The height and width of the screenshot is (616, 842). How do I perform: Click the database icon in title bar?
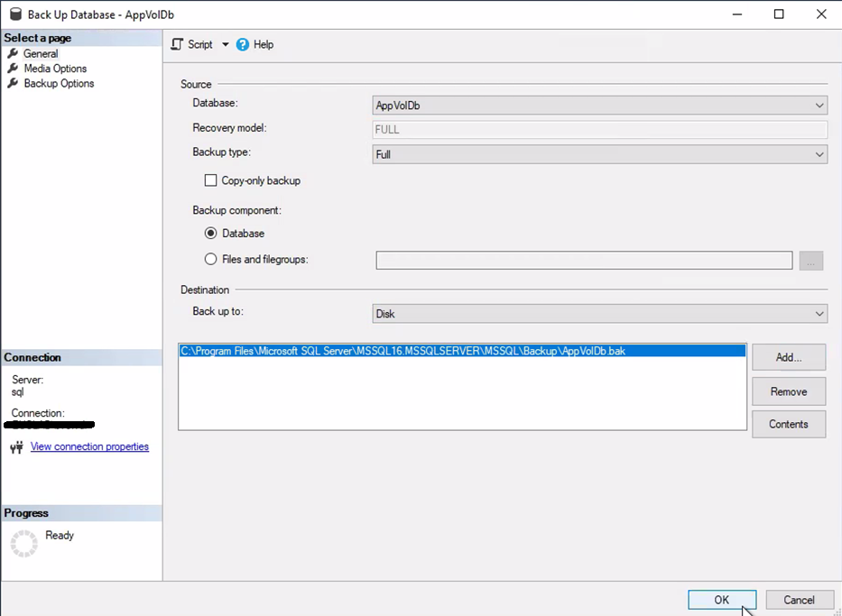[14, 14]
